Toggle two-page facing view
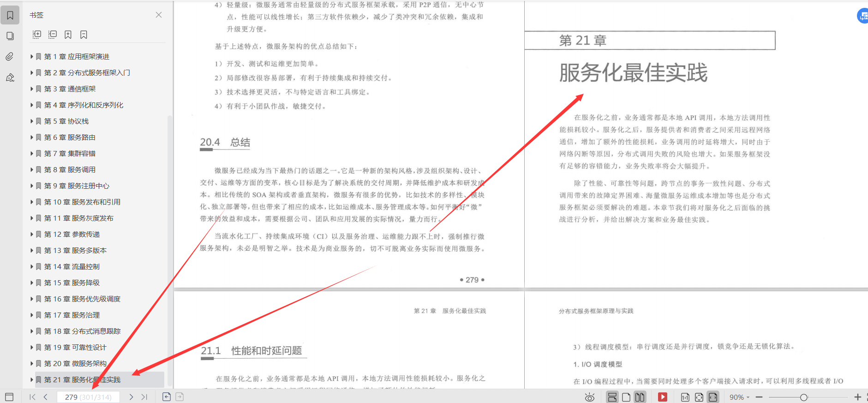This screenshot has width=868, height=403. tap(640, 397)
